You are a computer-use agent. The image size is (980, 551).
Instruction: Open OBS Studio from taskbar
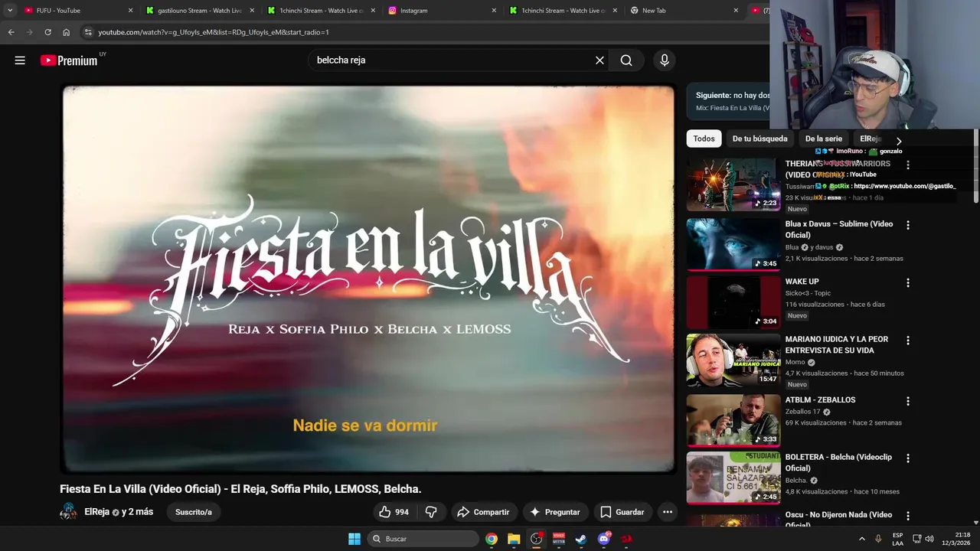(536, 539)
